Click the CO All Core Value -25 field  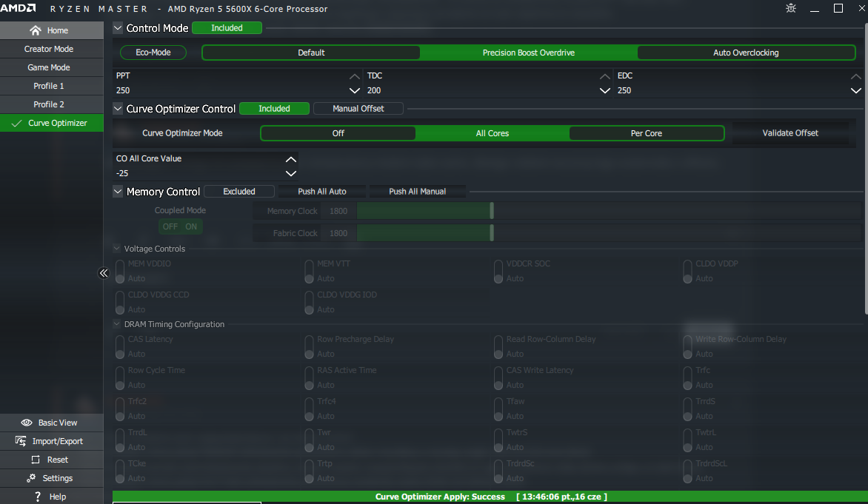(x=198, y=173)
